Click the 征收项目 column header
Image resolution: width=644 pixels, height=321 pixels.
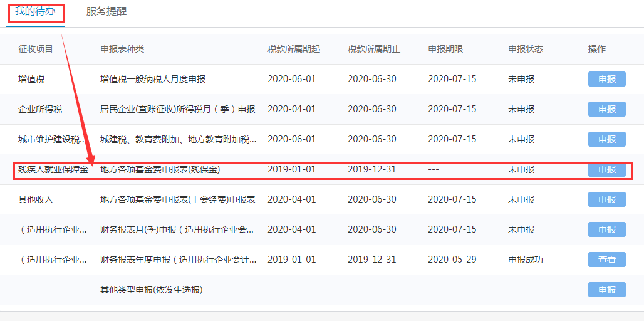point(36,49)
